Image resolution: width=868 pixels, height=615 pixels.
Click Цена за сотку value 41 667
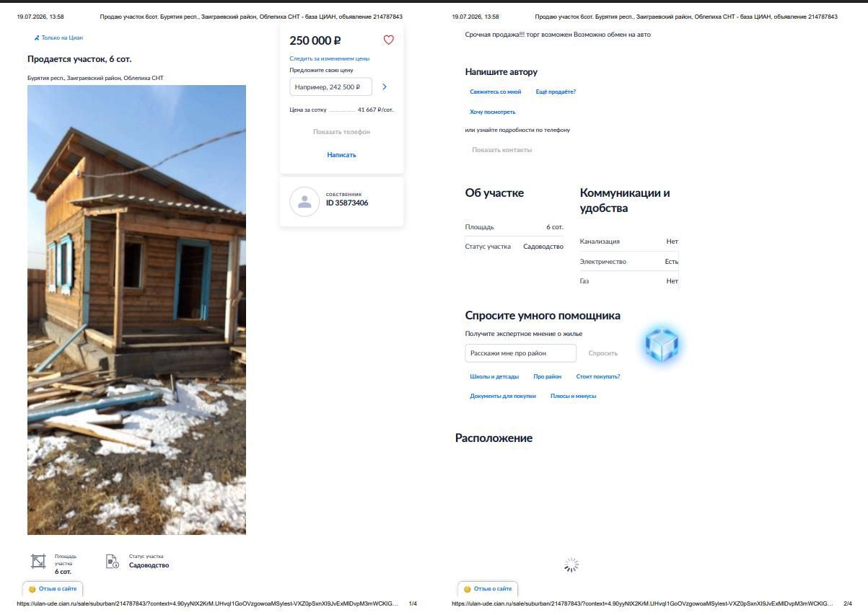(x=375, y=110)
